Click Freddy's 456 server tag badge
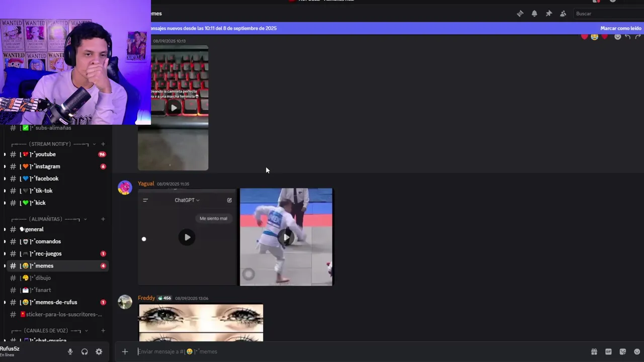The image size is (644, 362). pyautogui.click(x=165, y=298)
